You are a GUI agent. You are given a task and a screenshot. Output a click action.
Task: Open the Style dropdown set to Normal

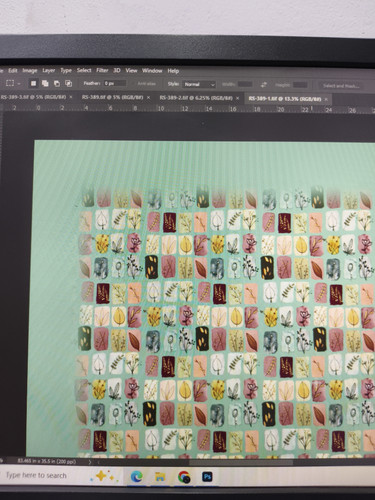[x=199, y=85]
